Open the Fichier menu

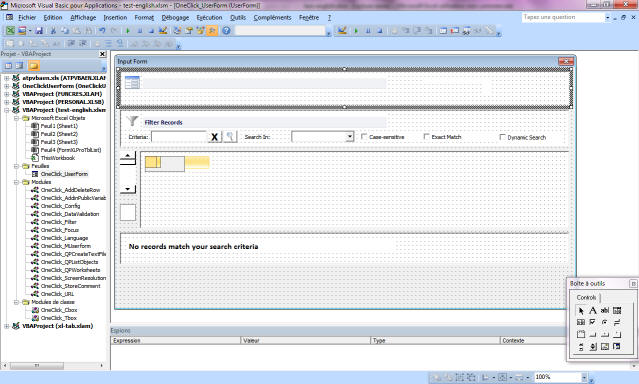(x=27, y=18)
